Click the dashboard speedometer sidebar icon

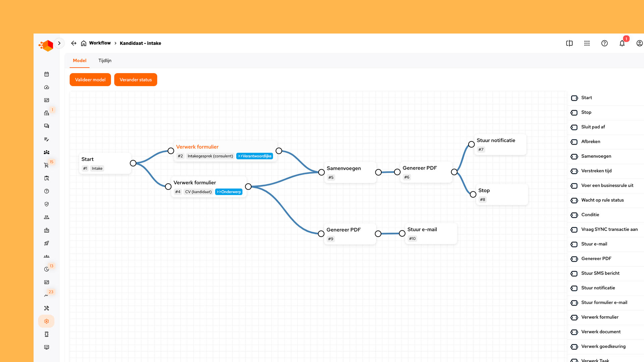(47, 87)
